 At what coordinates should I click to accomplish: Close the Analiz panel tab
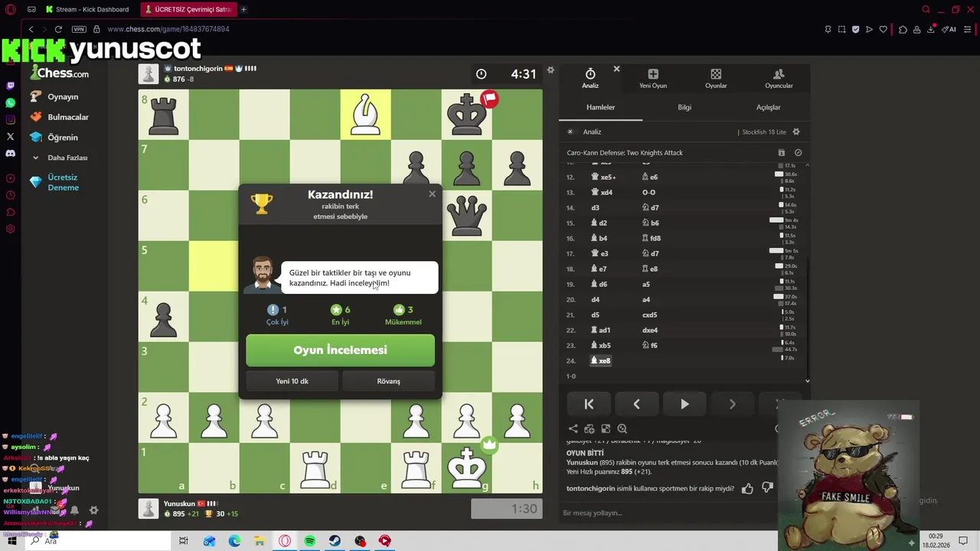pyautogui.click(x=616, y=69)
